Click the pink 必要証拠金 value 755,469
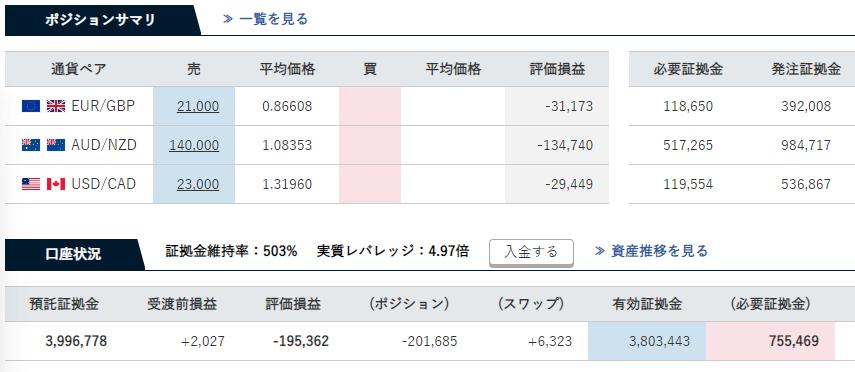This screenshot has width=855, height=372. coord(770,341)
